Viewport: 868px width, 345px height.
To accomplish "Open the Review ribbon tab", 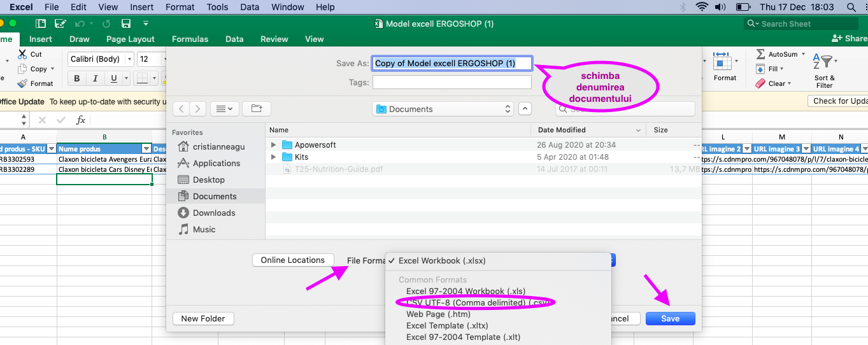I will coord(274,39).
